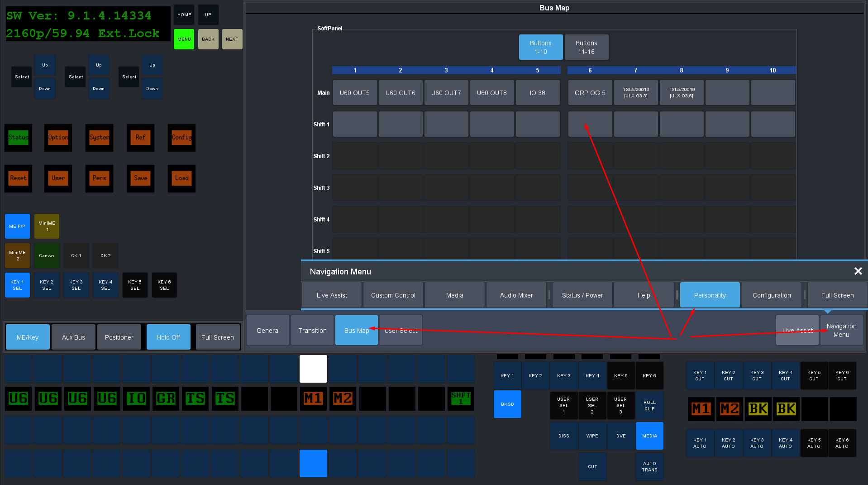Select the M1 source on program bus
Screen dimensions: 868x485
click(x=313, y=399)
